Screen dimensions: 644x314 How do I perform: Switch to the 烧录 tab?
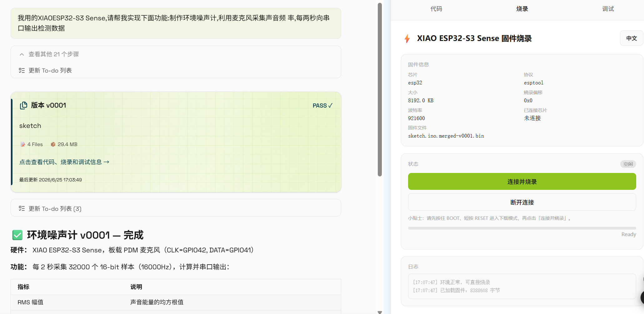[522, 9]
